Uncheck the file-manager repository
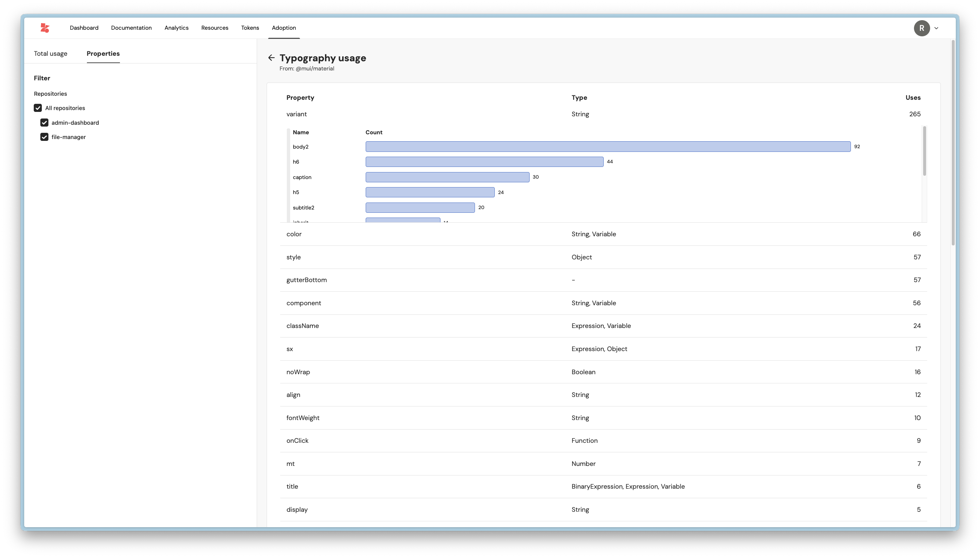This screenshot has width=980, height=558. coord(44,137)
